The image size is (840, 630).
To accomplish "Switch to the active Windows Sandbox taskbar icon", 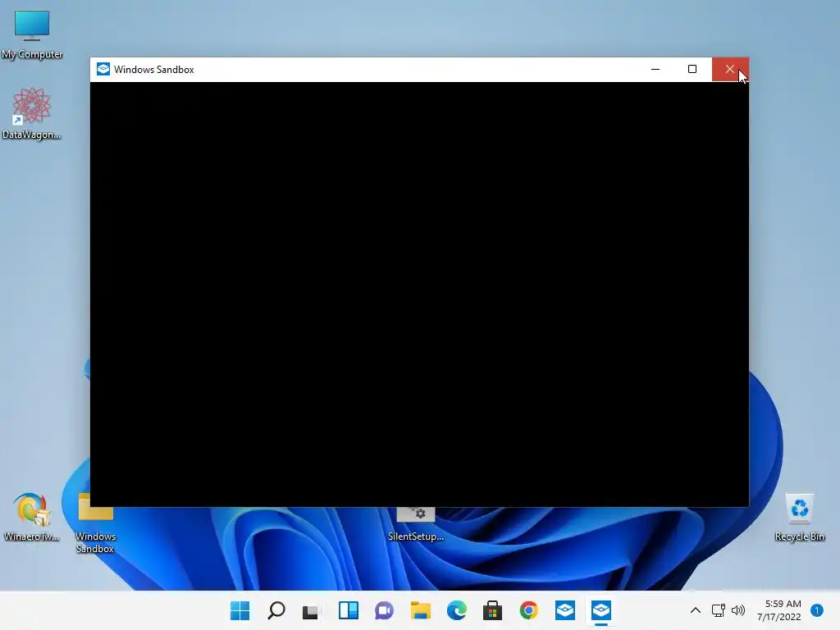I will [601, 610].
